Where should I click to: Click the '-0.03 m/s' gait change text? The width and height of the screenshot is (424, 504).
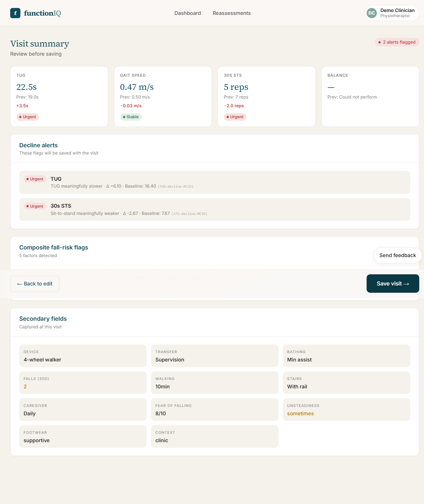click(131, 106)
